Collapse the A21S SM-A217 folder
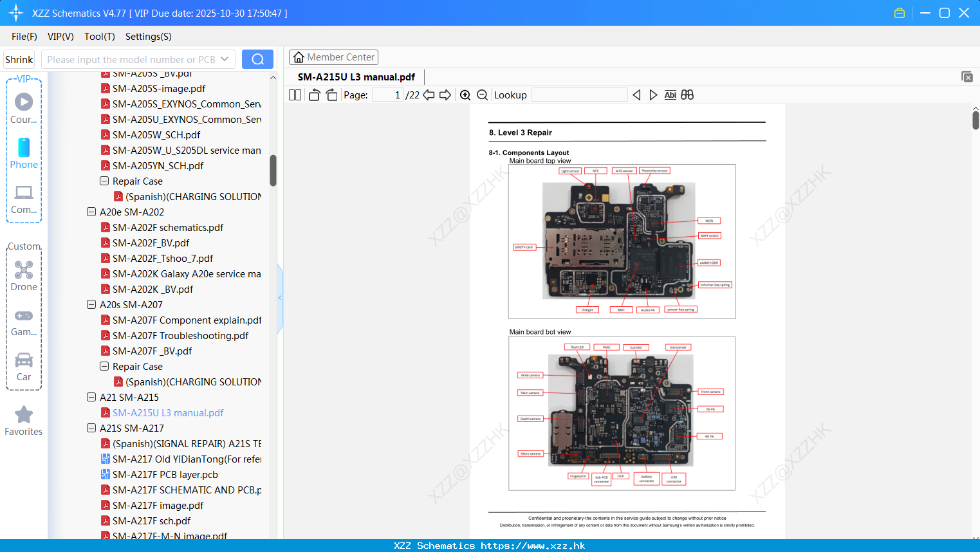This screenshot has width=980, height=552. (x=91, y=428)
